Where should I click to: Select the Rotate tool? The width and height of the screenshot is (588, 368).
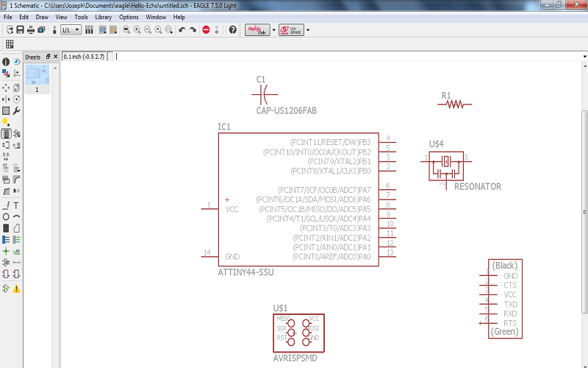click(x=16, y=99)
